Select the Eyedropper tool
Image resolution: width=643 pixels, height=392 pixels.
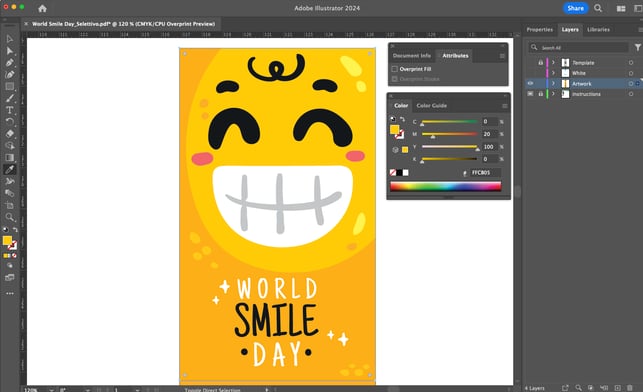(x=9, y=169)
